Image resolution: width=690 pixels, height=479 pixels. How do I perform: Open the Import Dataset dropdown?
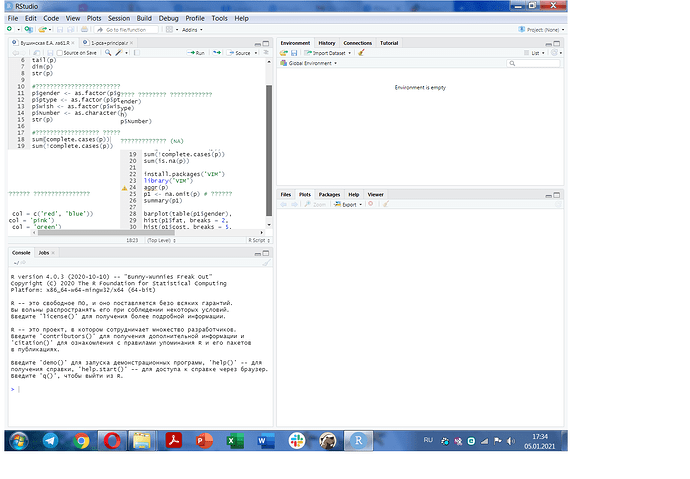click(x=328, y=53)
